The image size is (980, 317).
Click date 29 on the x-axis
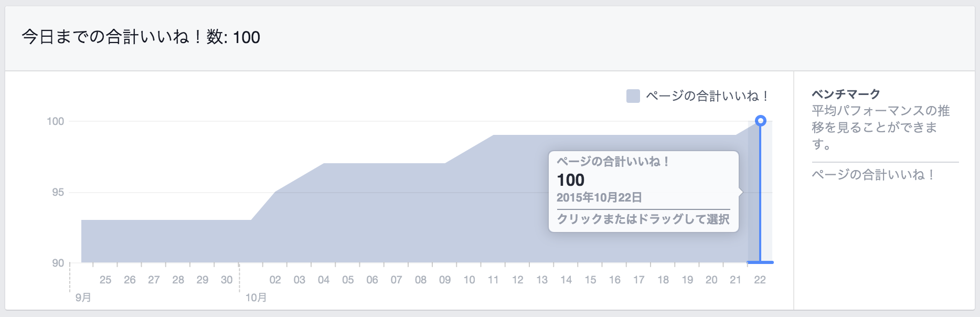pos(203,280)
